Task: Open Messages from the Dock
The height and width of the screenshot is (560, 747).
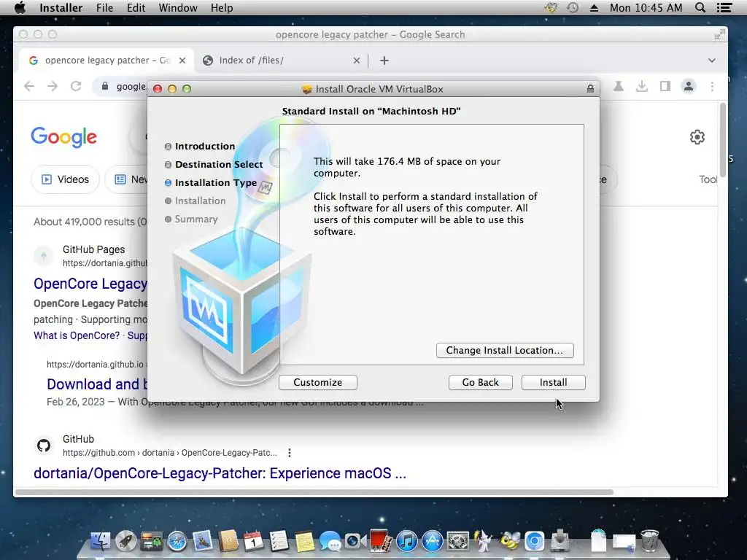Action: [330, 541]
